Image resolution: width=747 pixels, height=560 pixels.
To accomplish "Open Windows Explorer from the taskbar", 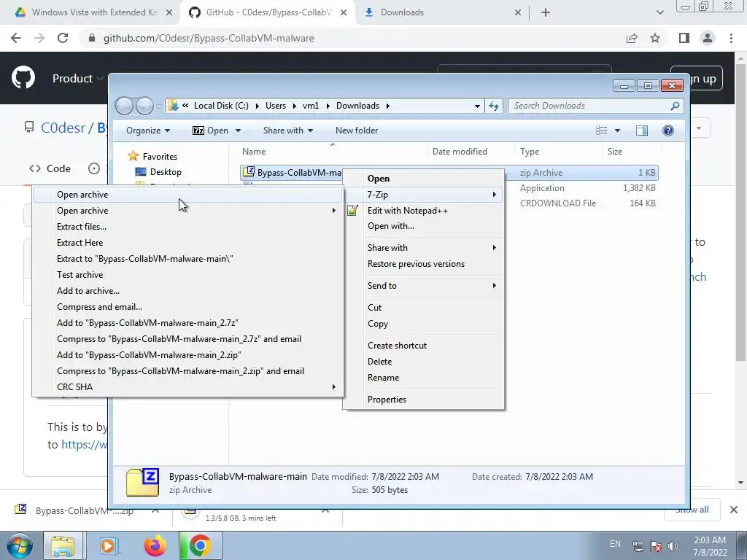I will (63, 545).
